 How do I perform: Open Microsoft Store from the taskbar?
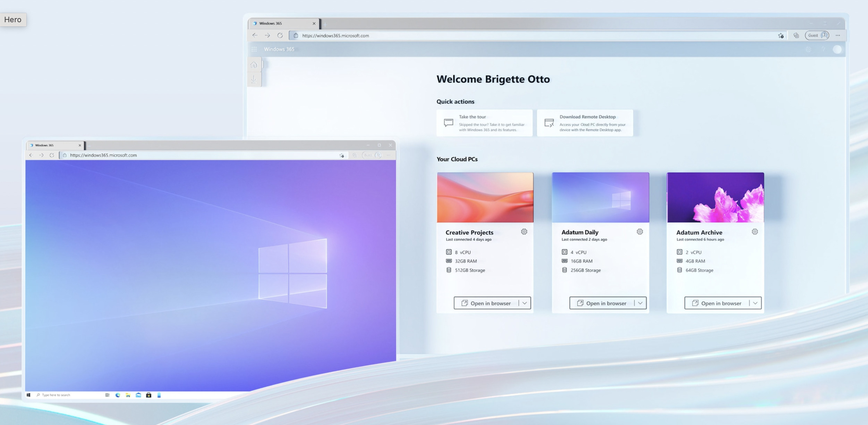coord(148,395)
